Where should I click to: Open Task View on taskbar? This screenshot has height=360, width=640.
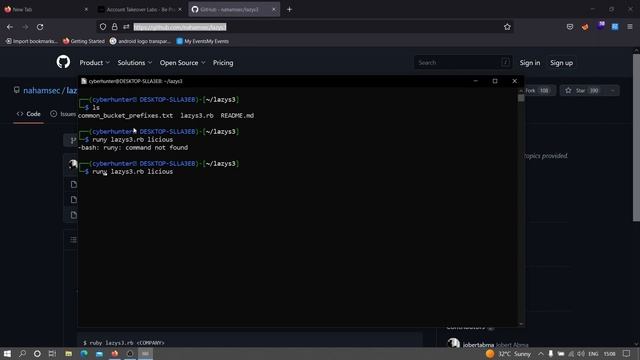pyautogui.click(x=52, y=354)
